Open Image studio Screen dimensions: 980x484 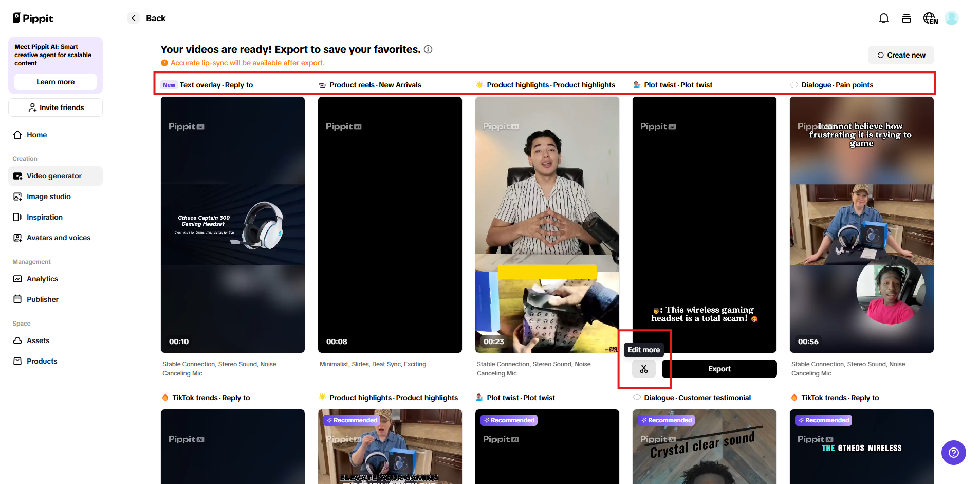[x=56, y=196]
